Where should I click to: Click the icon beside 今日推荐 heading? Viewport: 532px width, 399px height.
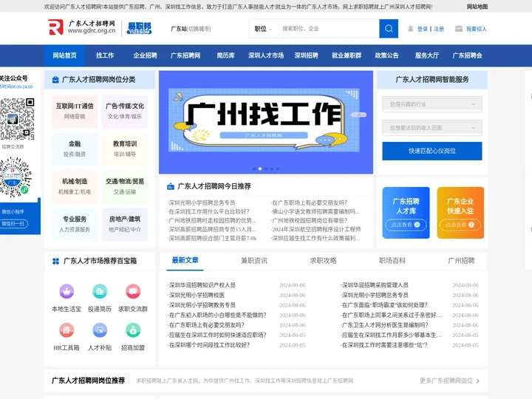coord(171,186)
